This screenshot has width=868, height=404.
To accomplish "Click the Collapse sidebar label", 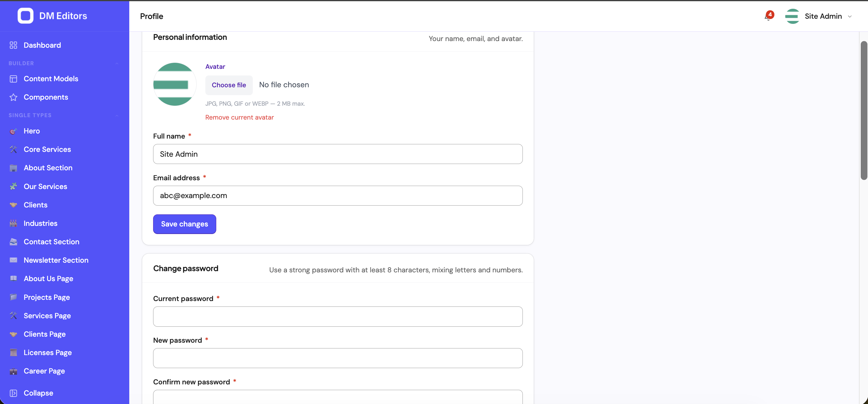I will pyautogui.click(x=38, y=393).
